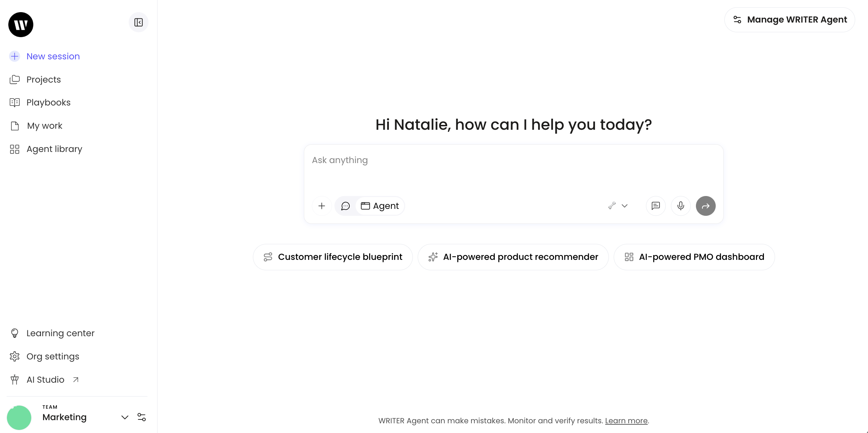
Task: Open team settings sliders icon next to Marketing
Action: tap(142, 417)
